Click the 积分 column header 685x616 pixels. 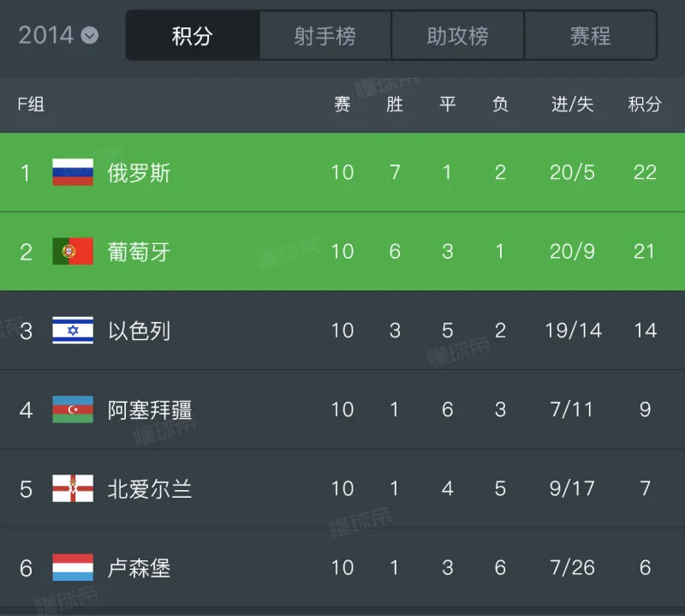(x=645, y=105)
